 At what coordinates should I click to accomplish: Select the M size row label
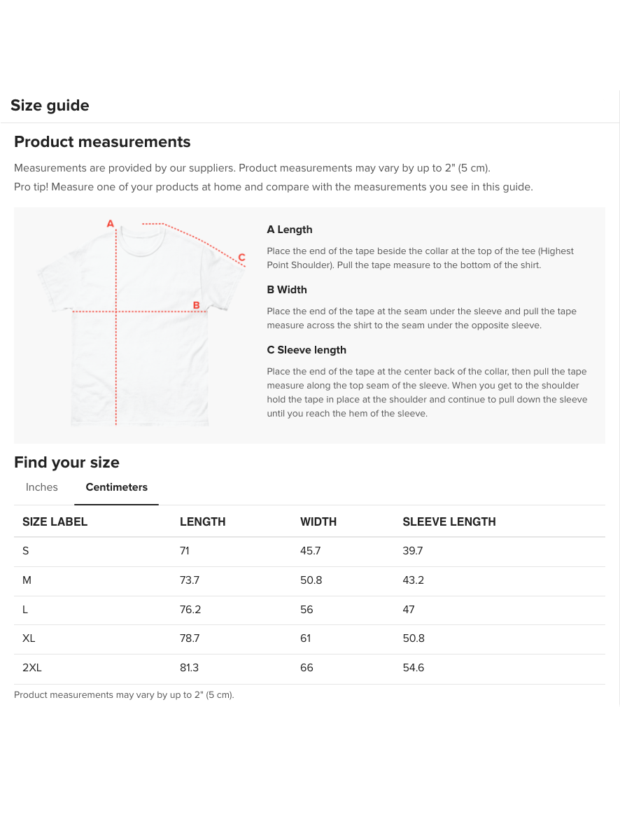point(27,580)
